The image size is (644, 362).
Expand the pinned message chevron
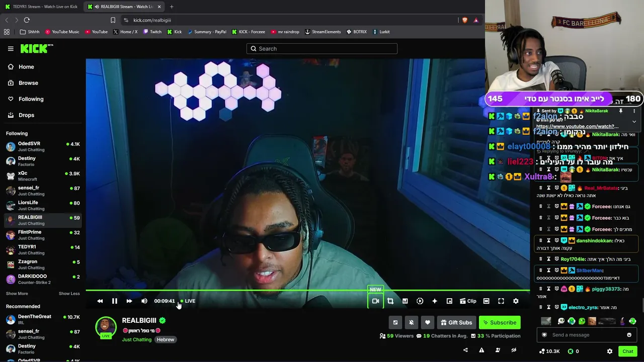point(634,122)
